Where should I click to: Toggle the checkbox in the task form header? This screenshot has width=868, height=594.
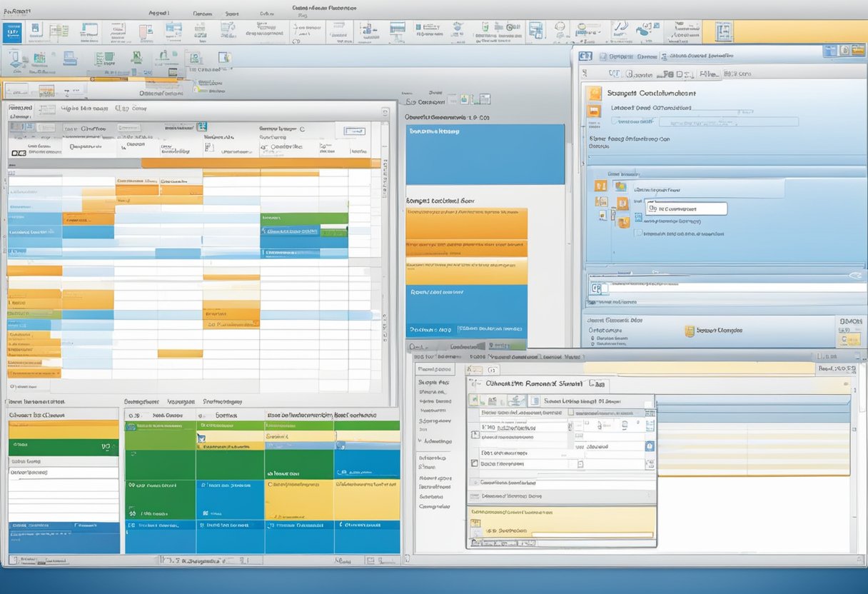(x=571, y=413)
